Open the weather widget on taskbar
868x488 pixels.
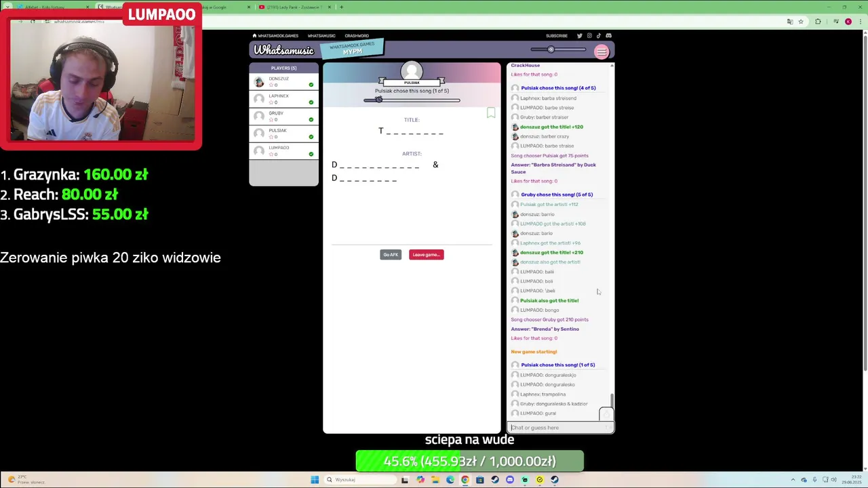(27, 480)
